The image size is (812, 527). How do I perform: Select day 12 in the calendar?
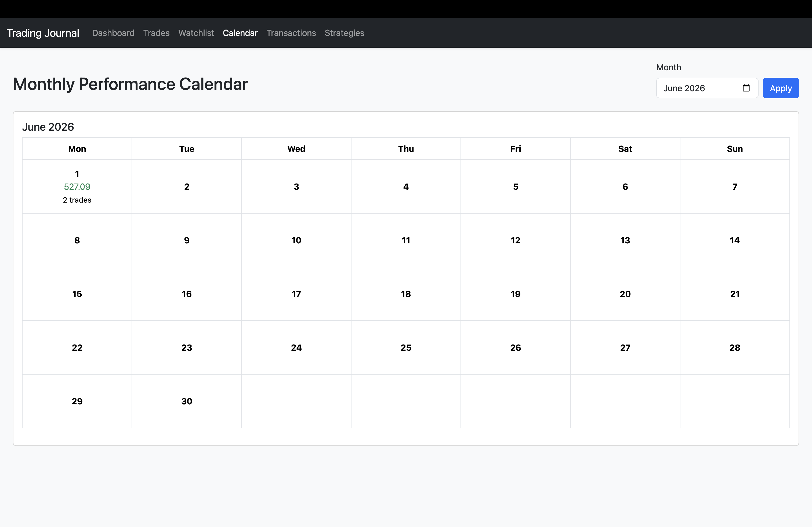click(516, 240)
